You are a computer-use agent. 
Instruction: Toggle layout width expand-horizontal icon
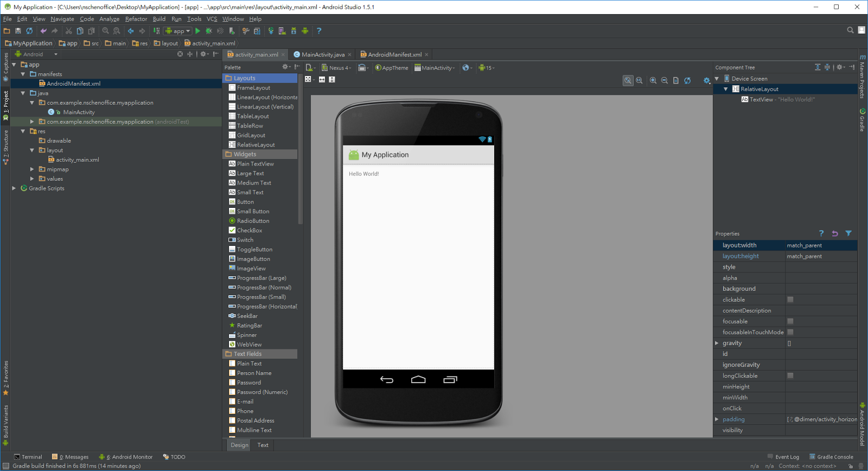(322, 79)
